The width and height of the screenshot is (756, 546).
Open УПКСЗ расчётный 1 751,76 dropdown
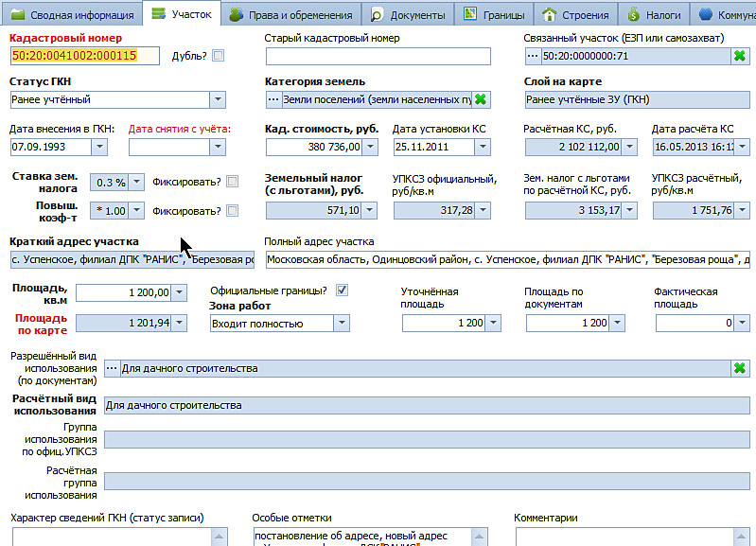tap(742, 210)
